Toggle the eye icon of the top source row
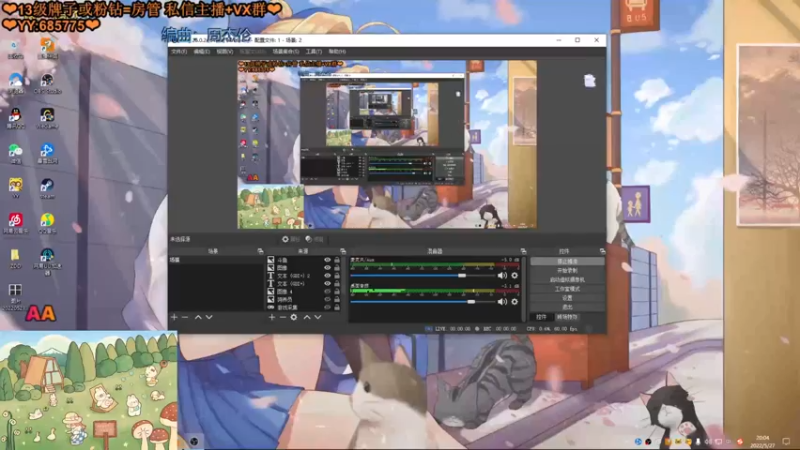Viewport: 800px width, 450px height. (328, 260)
